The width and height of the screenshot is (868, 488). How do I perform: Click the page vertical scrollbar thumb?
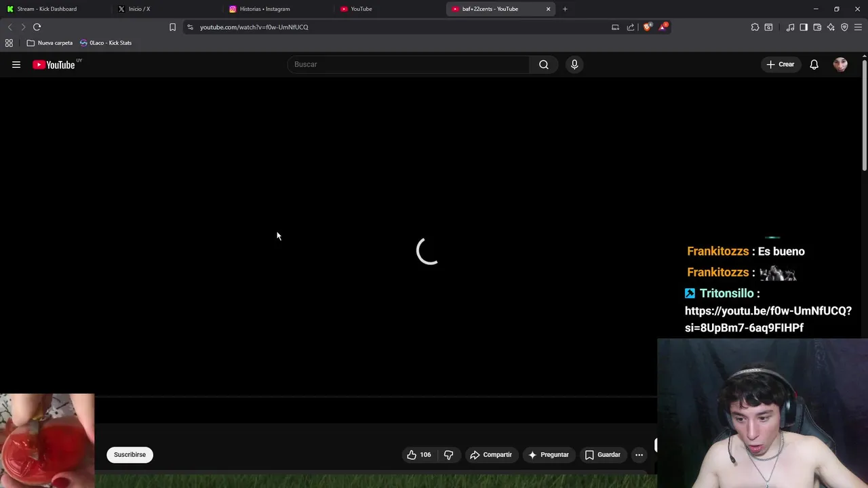(865, 115)
